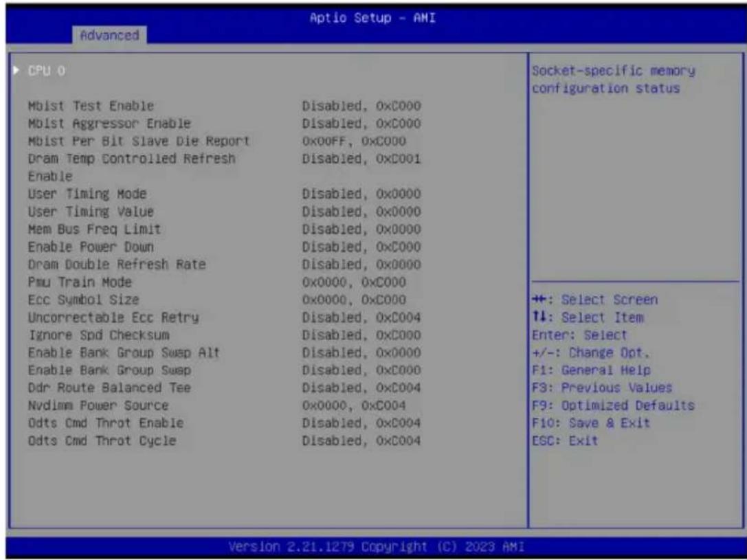Click the Select Screen key hint

tap(595, 300)
